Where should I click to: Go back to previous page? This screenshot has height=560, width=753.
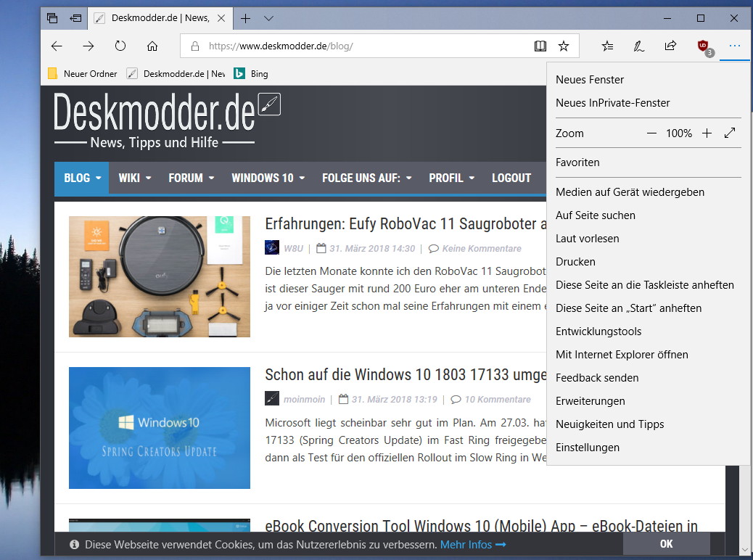[x=57, y=46]
